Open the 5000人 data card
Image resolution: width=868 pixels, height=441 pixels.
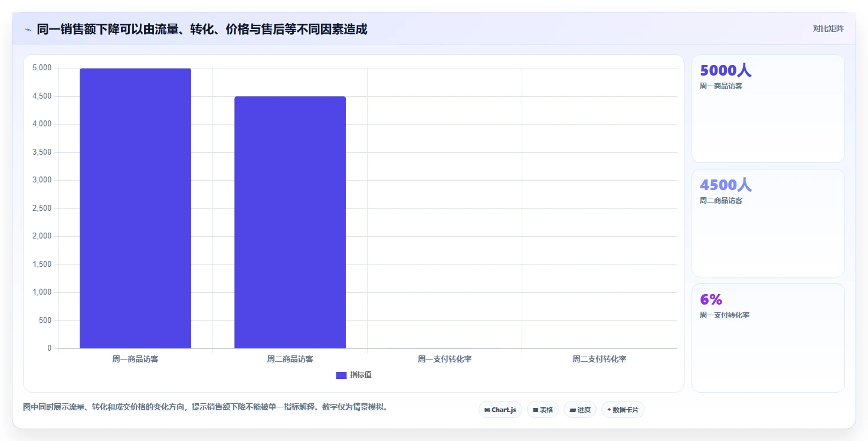768,109
